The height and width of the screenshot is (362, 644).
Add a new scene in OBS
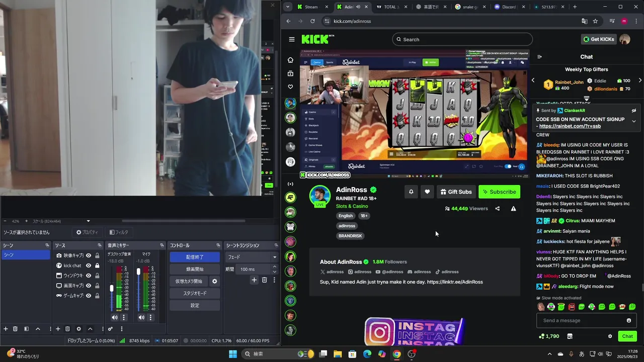[6, 329]
